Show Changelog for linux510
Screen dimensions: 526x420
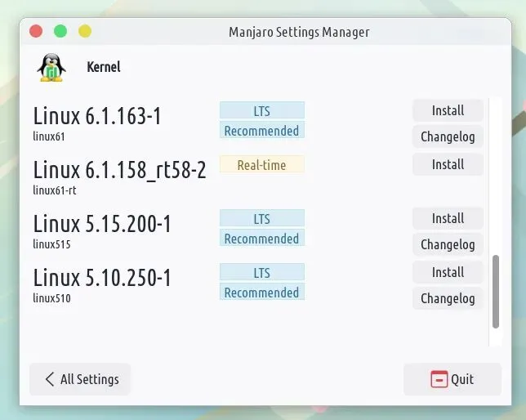tap(448, 298)
